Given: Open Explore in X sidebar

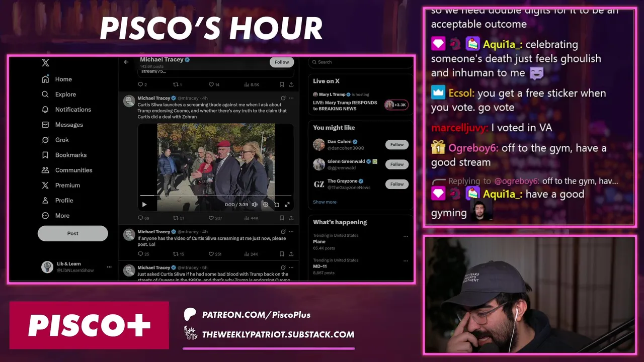Looking at the screenshot, I should [x=59, y=94].
